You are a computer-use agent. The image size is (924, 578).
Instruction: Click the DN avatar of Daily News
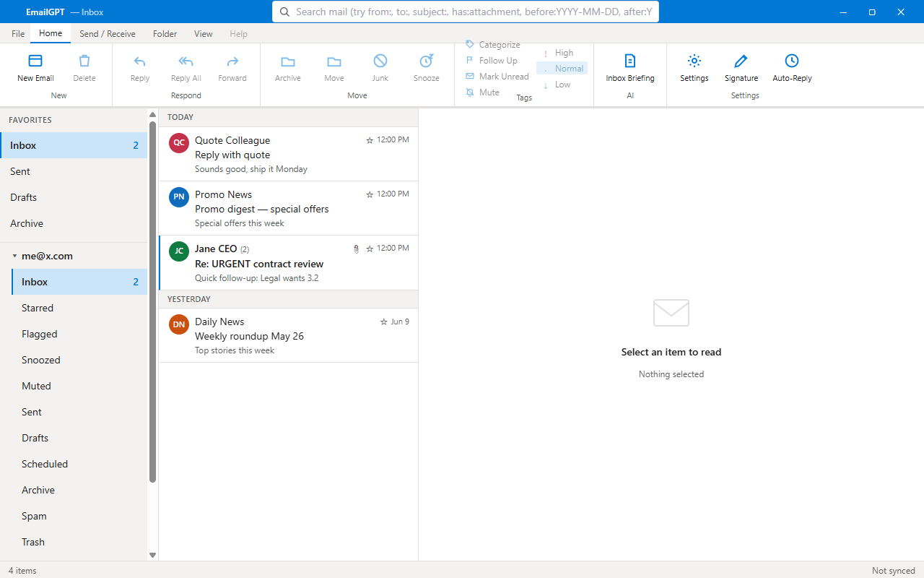pyautogui.click(x=179, y=324)
